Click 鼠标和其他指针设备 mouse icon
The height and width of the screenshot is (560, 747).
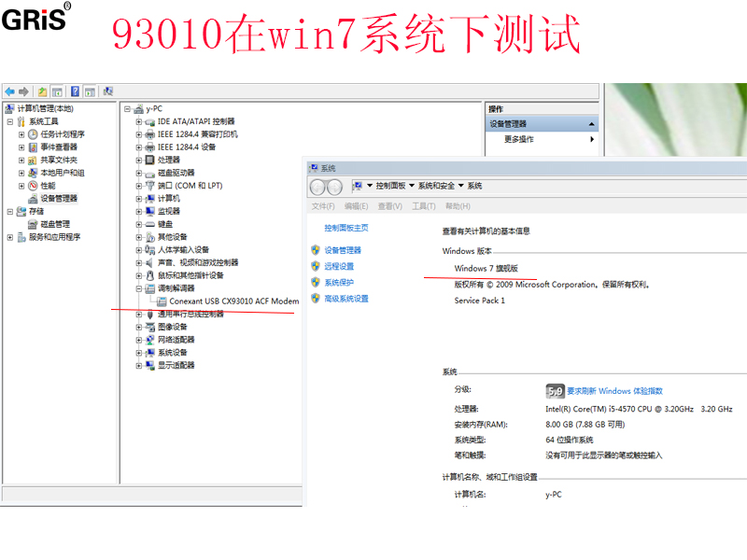coord(150,275)
